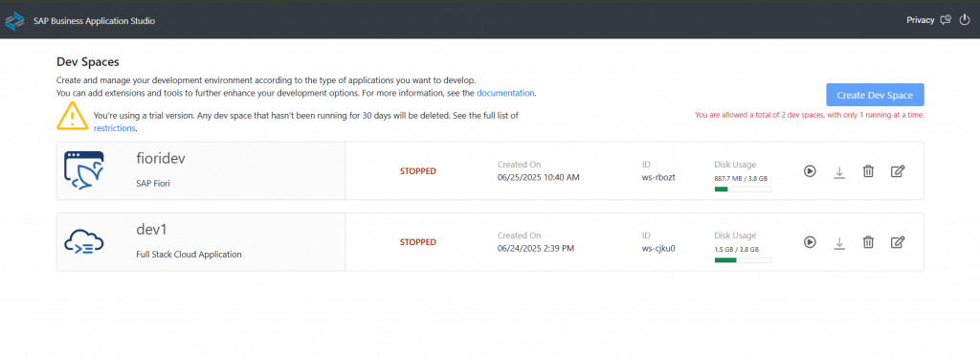The image size is (980, 358).
Task: Open the fioridev dev space name
Action: (x=161, y=159)
